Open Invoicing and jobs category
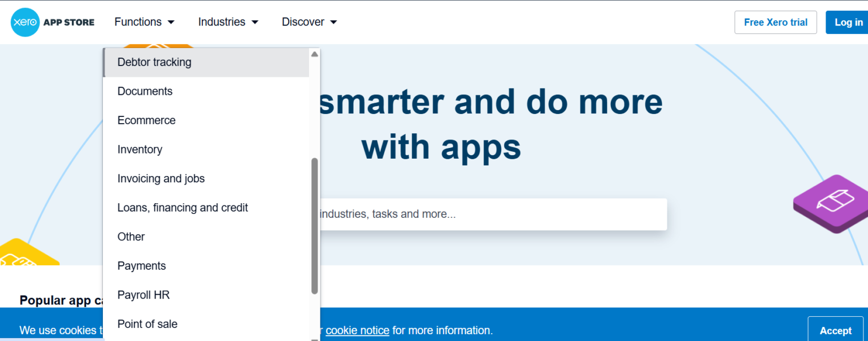The image size is (868, 341). tap(161, 178)
